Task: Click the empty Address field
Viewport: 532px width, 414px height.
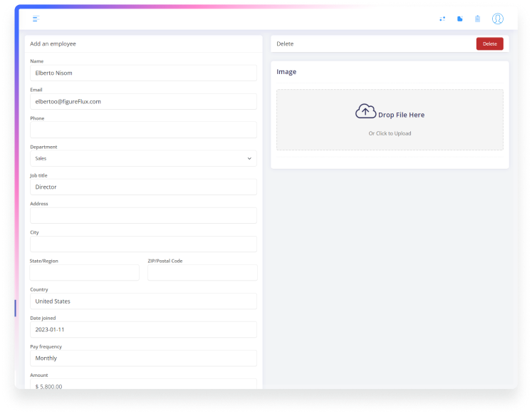Action: (143, 215)
